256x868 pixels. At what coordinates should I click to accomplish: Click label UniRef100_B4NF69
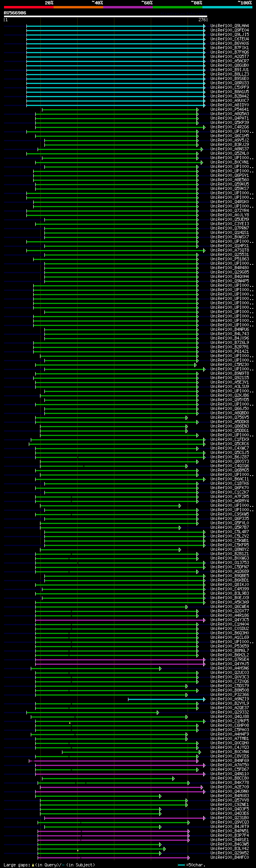[x=230, y=761]
